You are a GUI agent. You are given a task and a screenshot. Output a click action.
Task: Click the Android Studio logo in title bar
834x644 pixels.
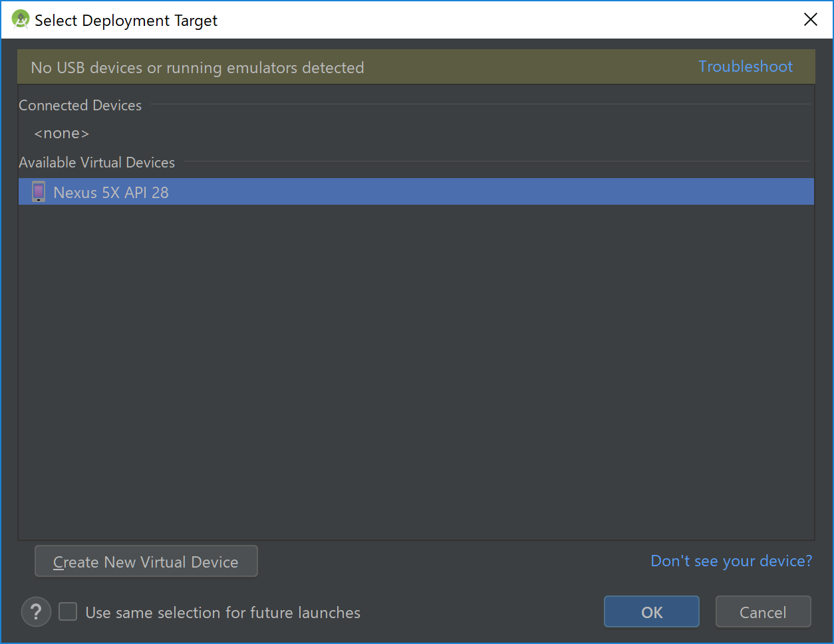[21, 20]
